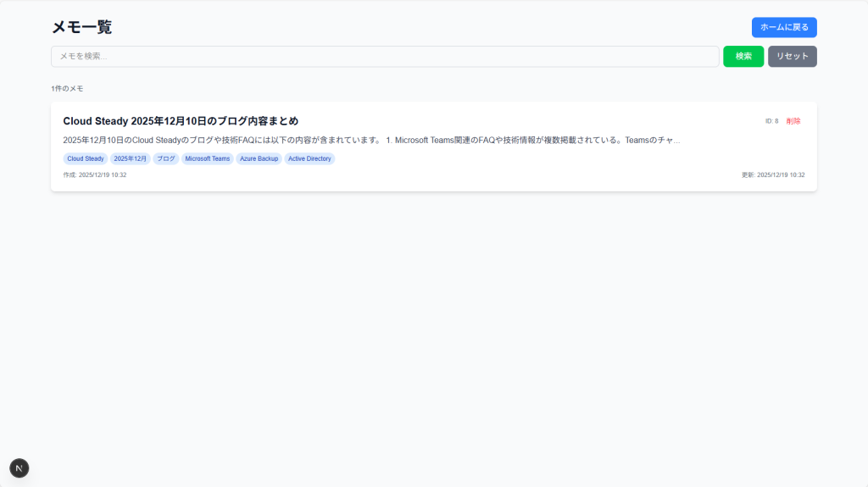
Task: Click the 更新 date timestamp
Action: (x=773, y=174)
